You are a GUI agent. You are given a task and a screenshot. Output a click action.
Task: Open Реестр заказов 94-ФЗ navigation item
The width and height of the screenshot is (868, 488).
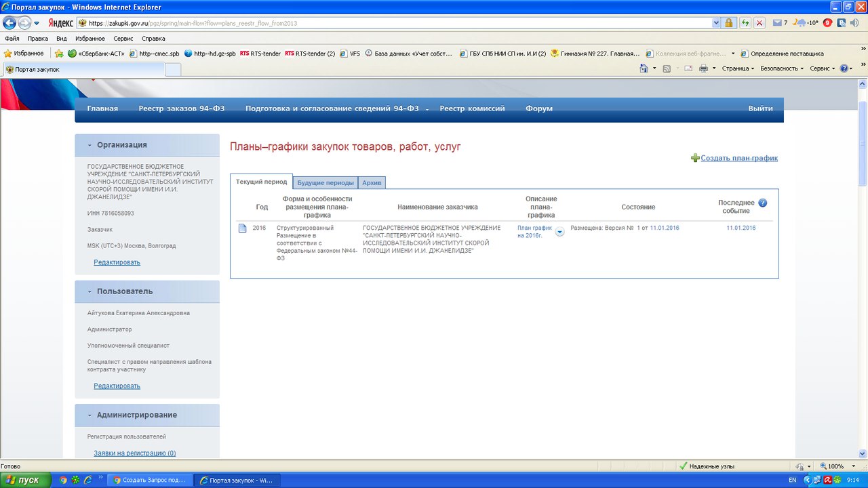click(182, 108)
